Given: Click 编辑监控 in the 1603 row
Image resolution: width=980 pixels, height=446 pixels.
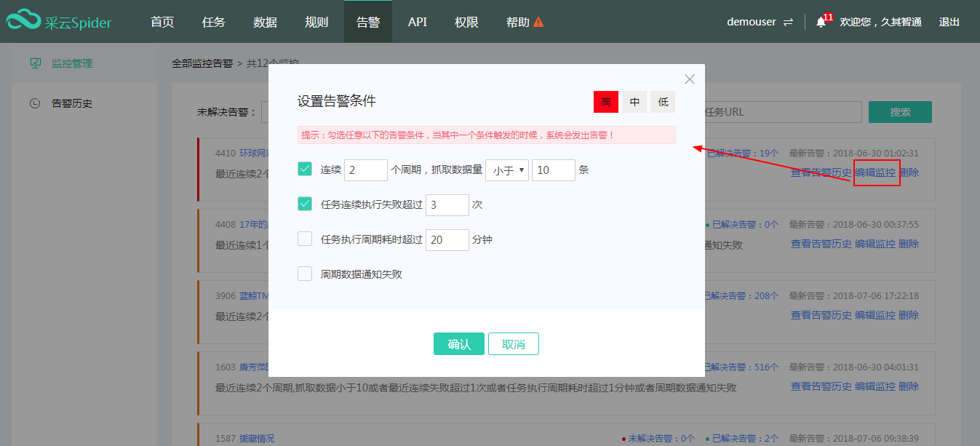Looking at the screenshot, I should point(875,386).
